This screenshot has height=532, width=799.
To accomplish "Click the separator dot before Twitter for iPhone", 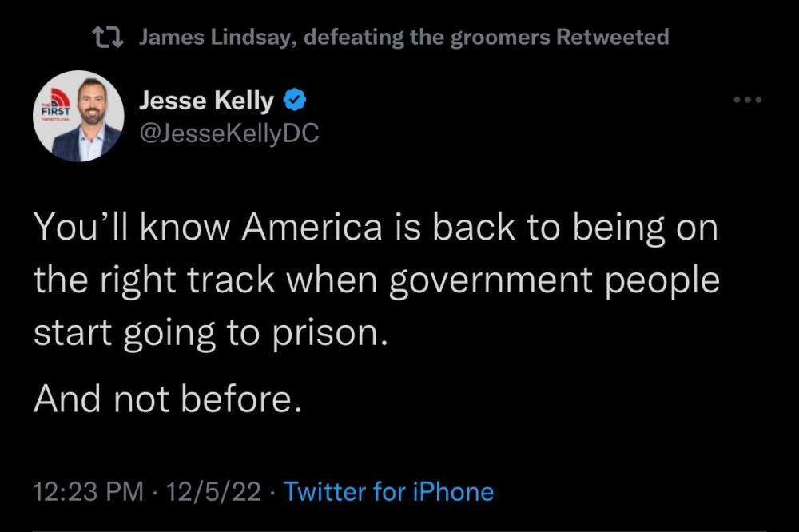I will pyautogui.click(x=272, y=493).
